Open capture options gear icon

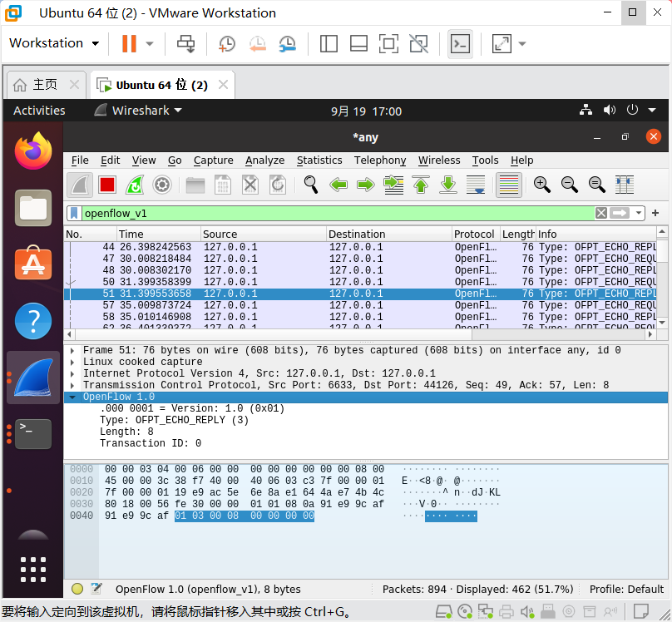click(162, 185)
